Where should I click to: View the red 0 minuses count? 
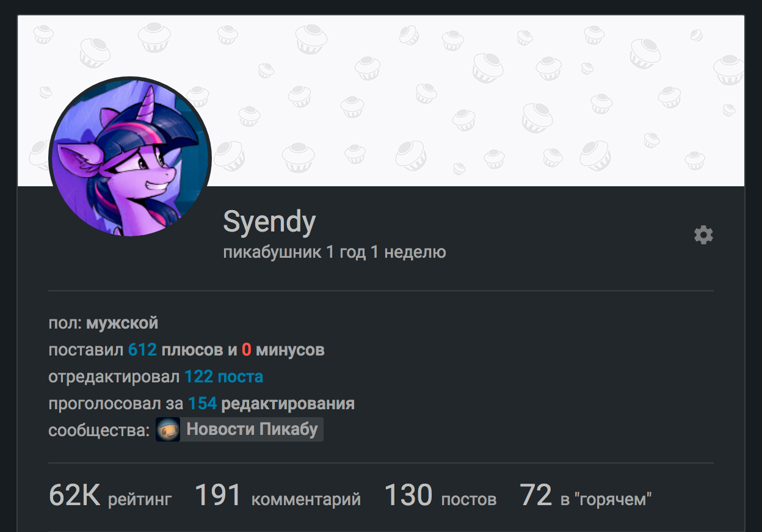[x=247, y=350]
